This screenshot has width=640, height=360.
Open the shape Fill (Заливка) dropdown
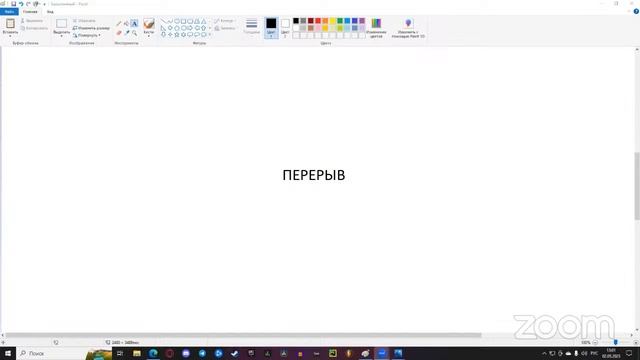click(x=225, y=28)
